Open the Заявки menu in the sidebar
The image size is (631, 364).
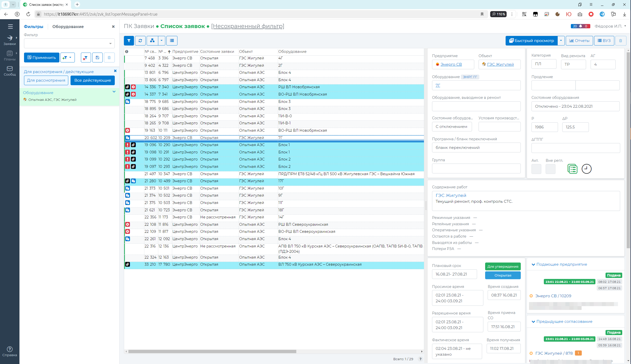[10, 40]
